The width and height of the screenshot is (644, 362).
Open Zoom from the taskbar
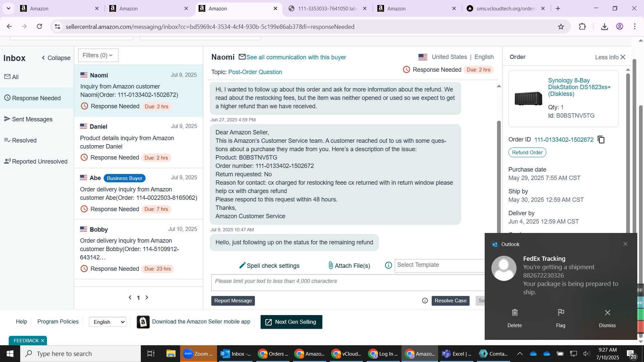pos(199,354)
